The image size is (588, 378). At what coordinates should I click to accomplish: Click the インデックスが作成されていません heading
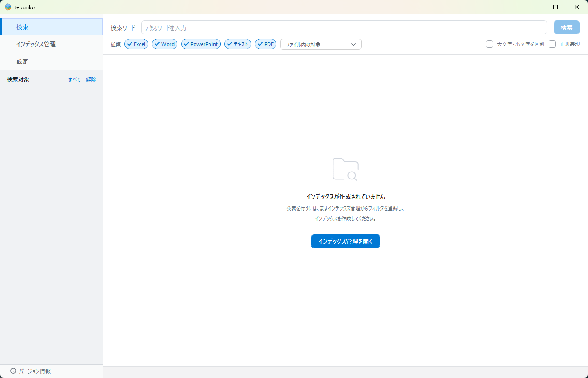click(x=346, y=197)
